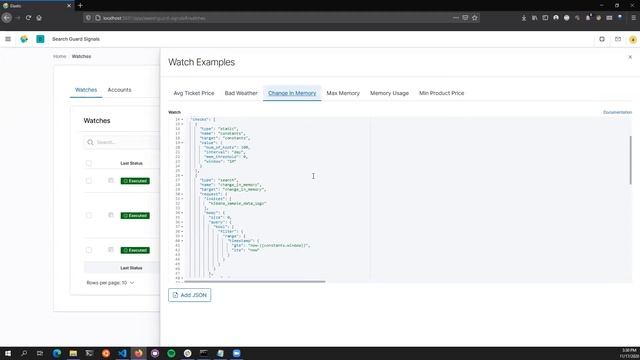
Task: Open Task View on the taskbar
Action: click(x=40, y=353)
